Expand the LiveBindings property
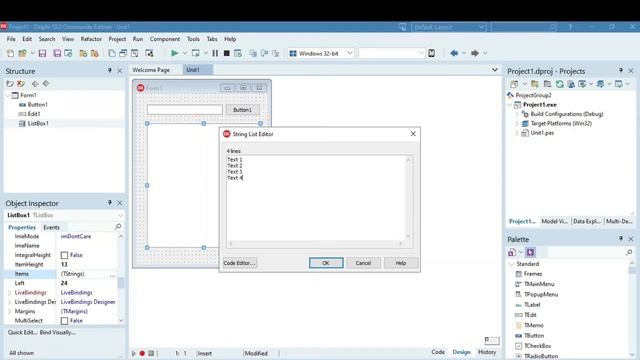 (9, 293)
